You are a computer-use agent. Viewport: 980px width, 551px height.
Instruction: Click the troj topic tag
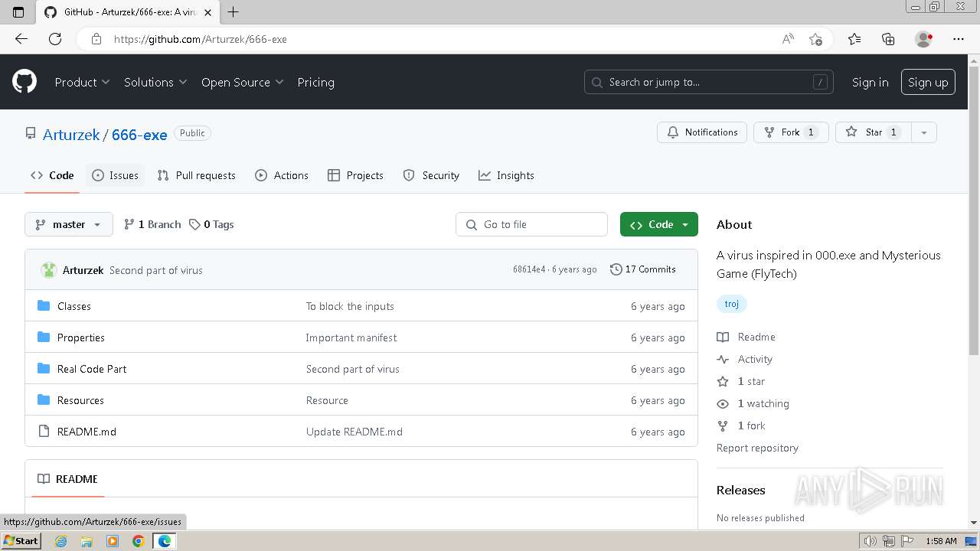click(x=732, y=304)
